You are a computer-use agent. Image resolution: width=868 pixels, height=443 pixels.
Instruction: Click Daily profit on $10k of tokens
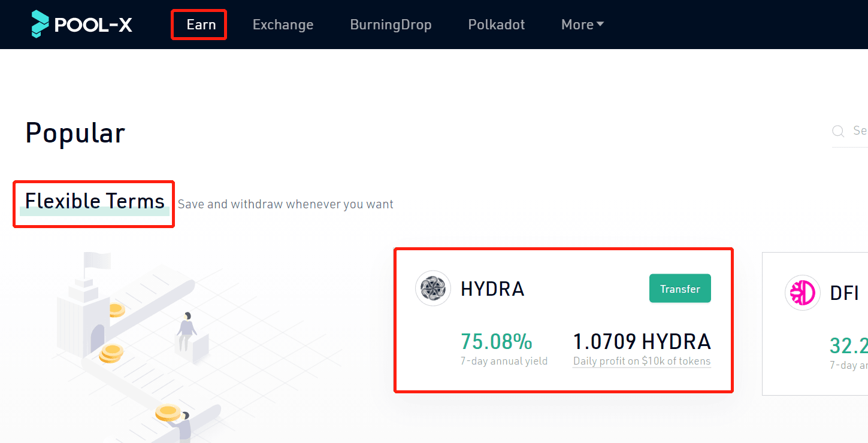(x=642, y=361)
